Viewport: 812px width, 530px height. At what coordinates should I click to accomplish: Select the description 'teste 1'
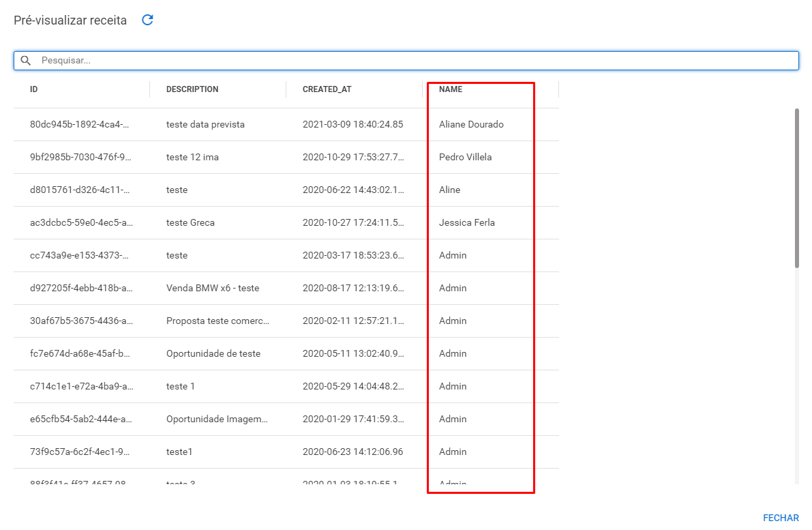180,386
